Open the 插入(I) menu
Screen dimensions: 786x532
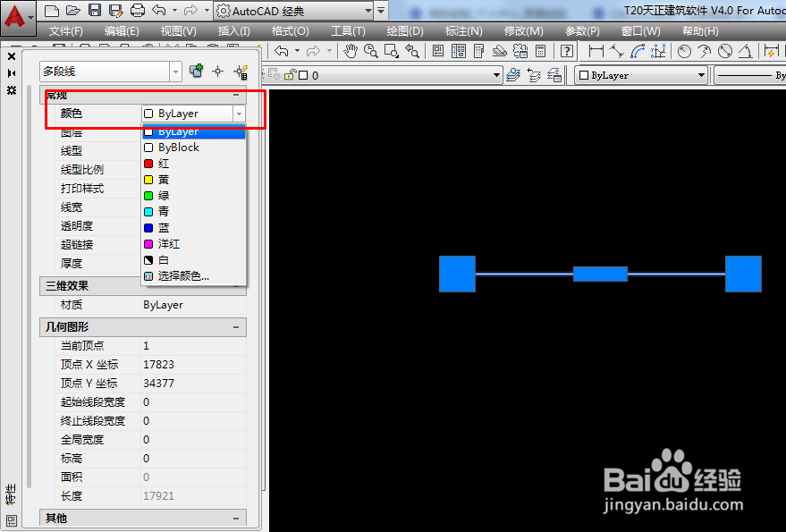point(233,31)
